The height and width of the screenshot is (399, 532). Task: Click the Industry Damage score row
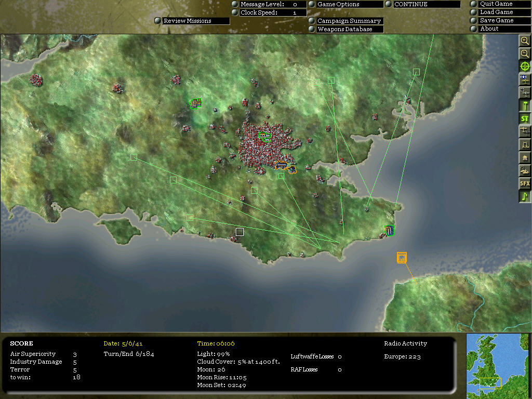pyautogui.click(x=44, y=362)
